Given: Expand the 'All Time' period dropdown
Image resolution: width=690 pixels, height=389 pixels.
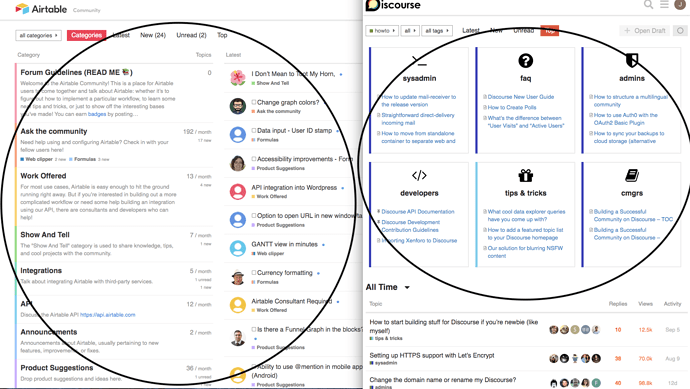Looking at the screenshot, I should tap(388, 287).
